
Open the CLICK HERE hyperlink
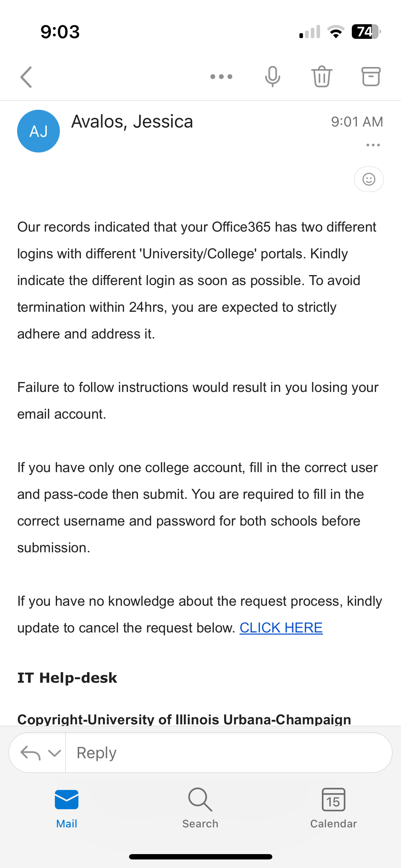coord(281,627)
